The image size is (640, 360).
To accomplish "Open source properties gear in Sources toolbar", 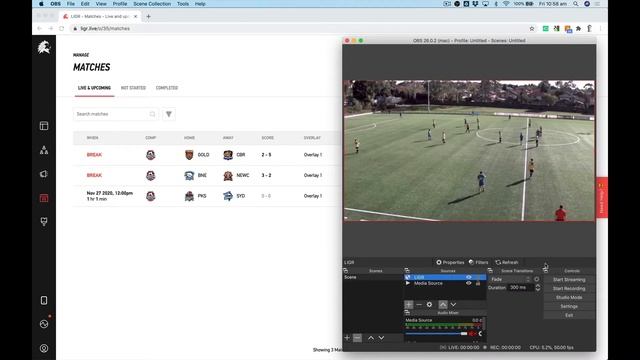I will coord(429,304).
